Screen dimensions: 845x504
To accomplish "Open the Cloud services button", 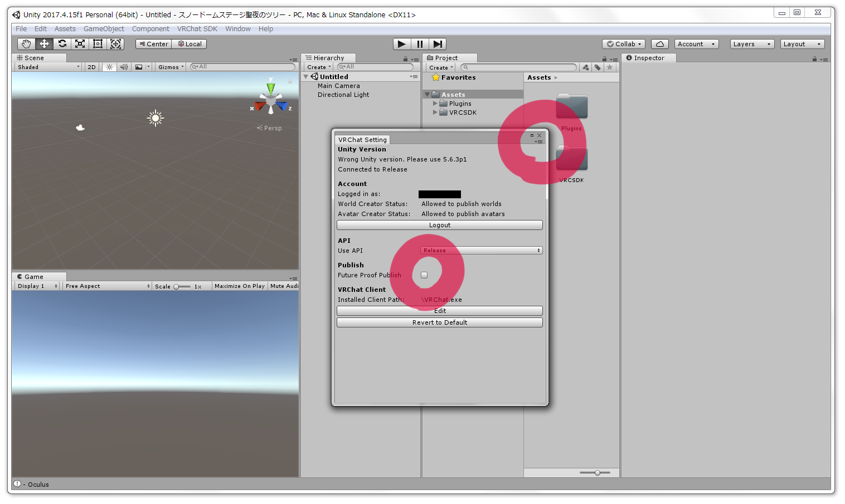I will pos(660,44).
